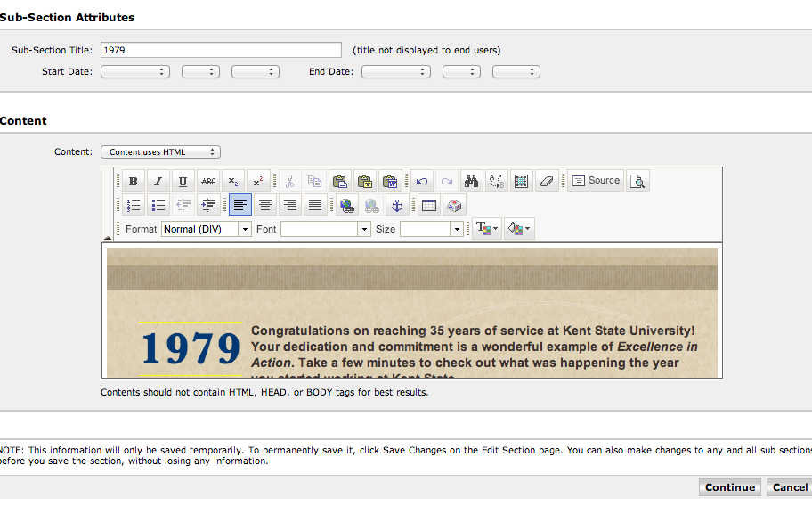Switch to Source view
The width and height of the screenshot is (812, 506).
596,181
